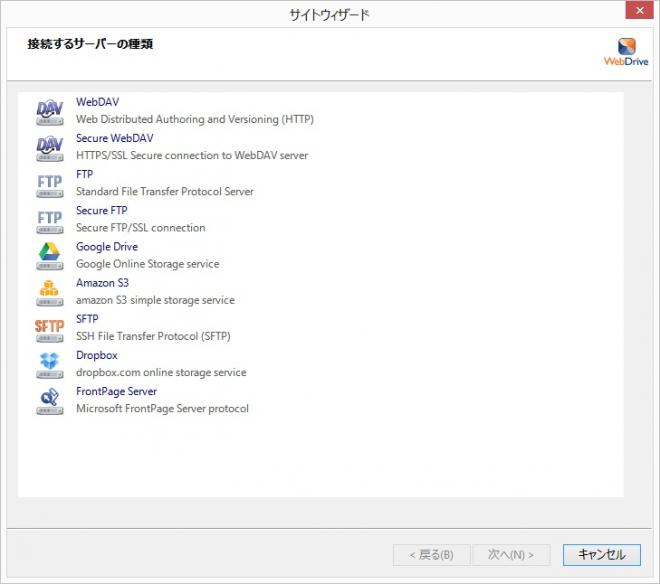Click 'Microsoft FrontPage Server protocol' text
The image size is (660, 584).
click(x=162, y=409)
